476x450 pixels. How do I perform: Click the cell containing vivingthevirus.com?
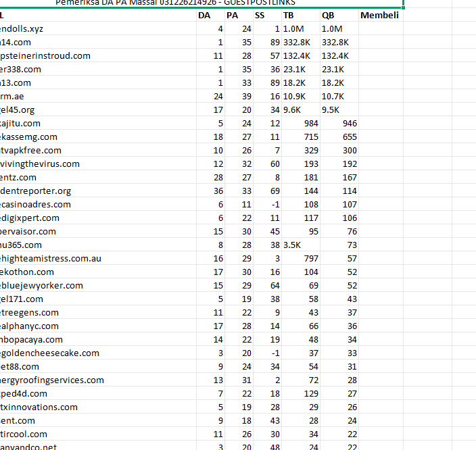click(x=98, y=164)
